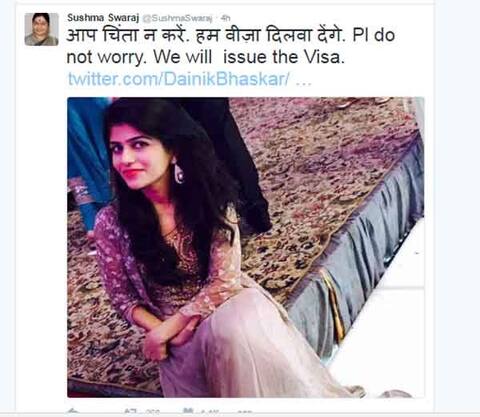Click the Hindi sentence of the tweet
The height and width of the screenshot is (417, 480).
[205, 35]
